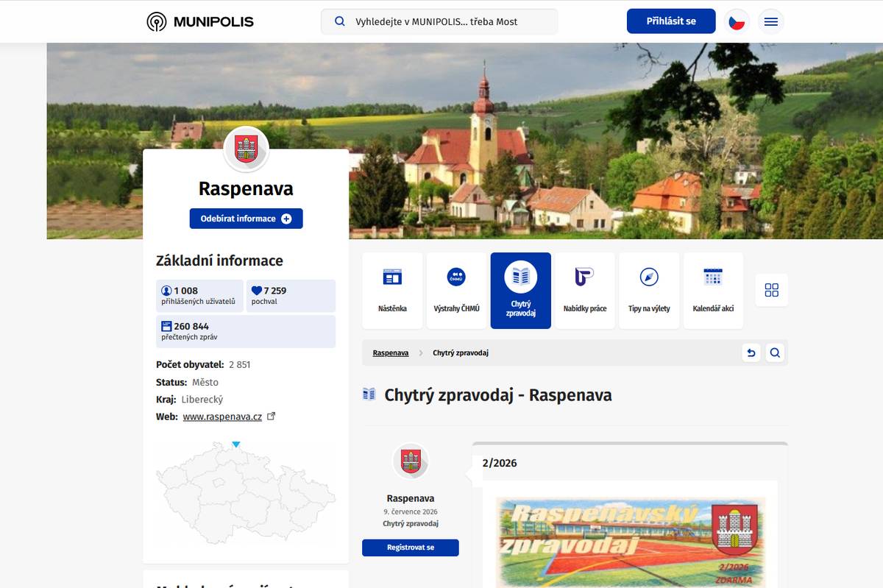Click the search magnifier icon in header
The width and height of the screenshot is (883, 588).
[x=340, y=21]
